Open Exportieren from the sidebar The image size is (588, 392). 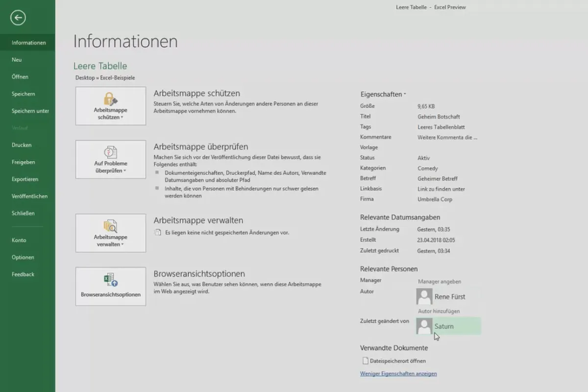(x=27, y=179)
